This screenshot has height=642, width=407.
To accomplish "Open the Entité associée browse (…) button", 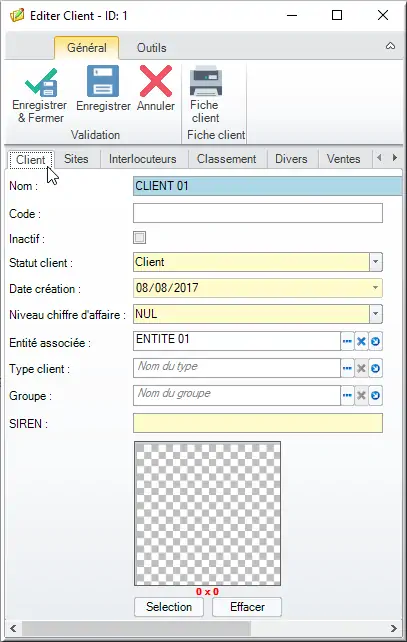I will click(347, 341).
